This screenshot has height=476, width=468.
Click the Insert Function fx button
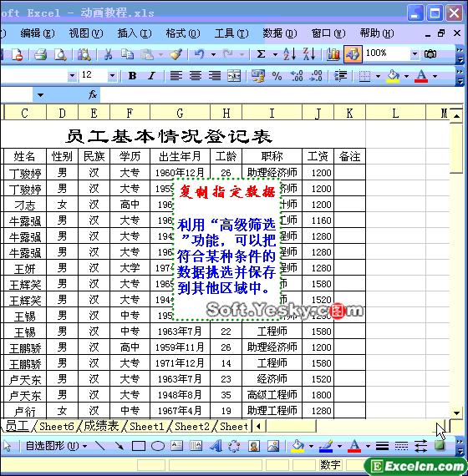point(93,95)
